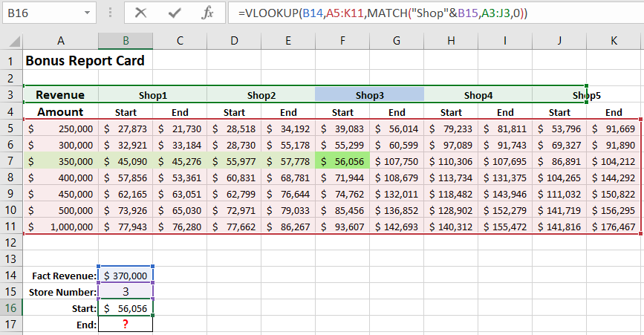Image resolution: width=644 pixels, height=335 pixels.
Task: Click the Cancel X icon in formula bar
Action: pyautogui.click(x=140, y=13)
